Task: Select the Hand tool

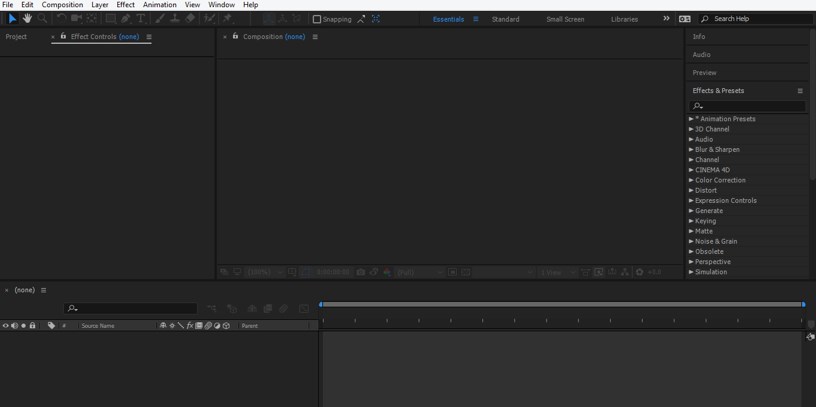Action: [27, 19]
